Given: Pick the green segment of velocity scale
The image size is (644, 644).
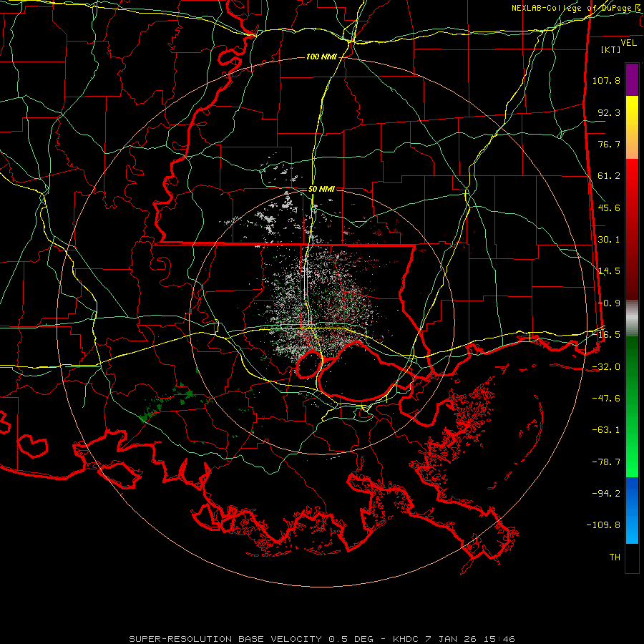Looking at the screenshot, I should 632,406.
